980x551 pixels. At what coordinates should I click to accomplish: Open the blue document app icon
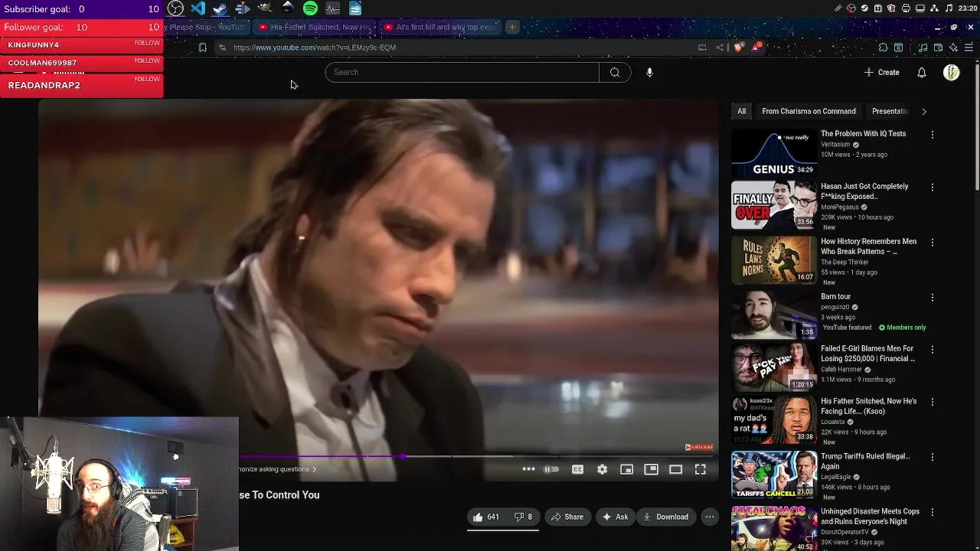(355, 8)
